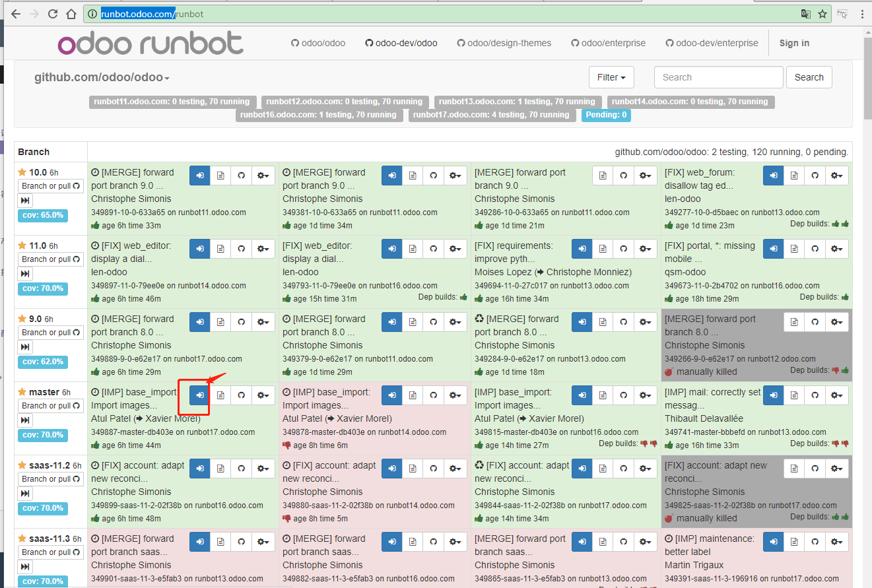Switch to the odoo-dev/odoo repository
Image resolution: width=872 pixels, height=588 pixels.
click(x=401, y=43)
